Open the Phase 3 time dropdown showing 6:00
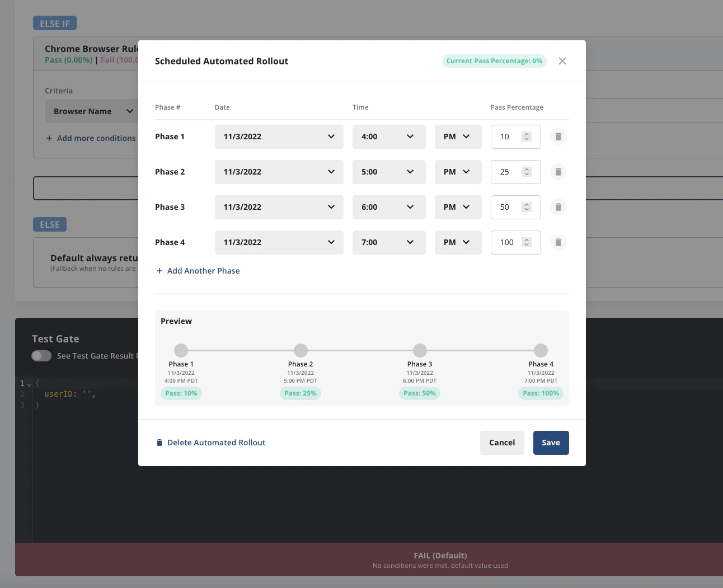 click(389, 207)
